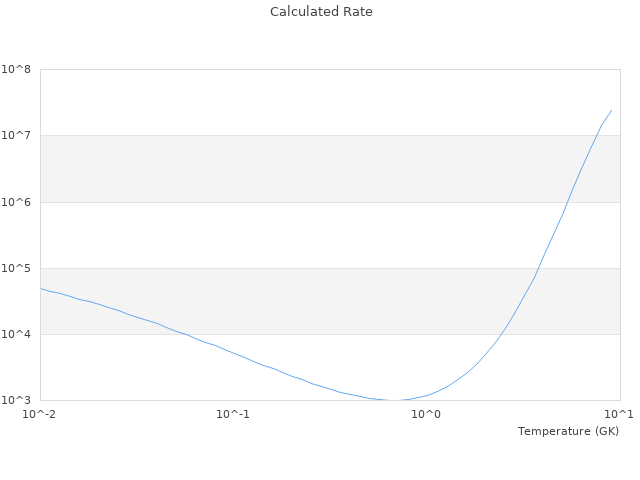This screenshot has width=640, height=480.
Task: Select the 10^5 y-axis tick label
Action: [x=16, y=268]
